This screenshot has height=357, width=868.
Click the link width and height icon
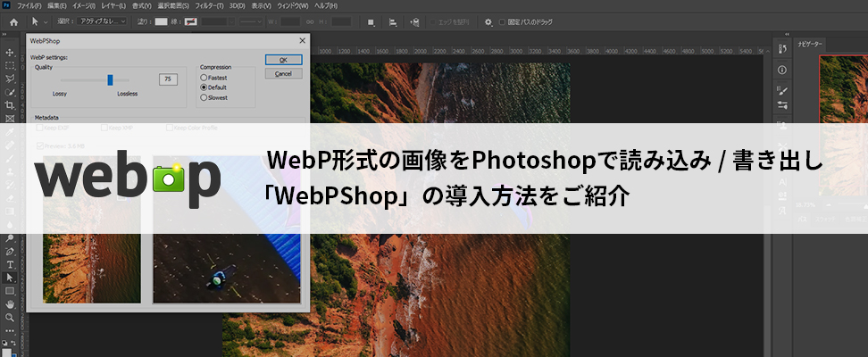(x=310, y=22)
